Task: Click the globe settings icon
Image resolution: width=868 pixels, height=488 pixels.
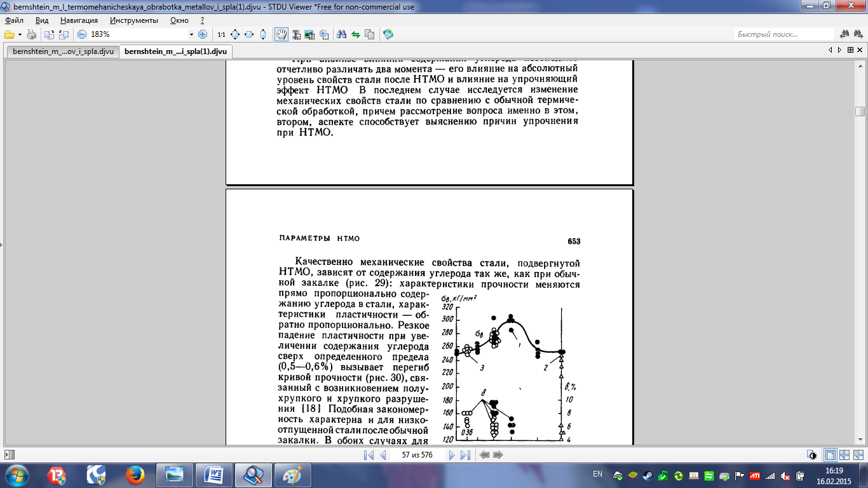Action: (388, 34)
